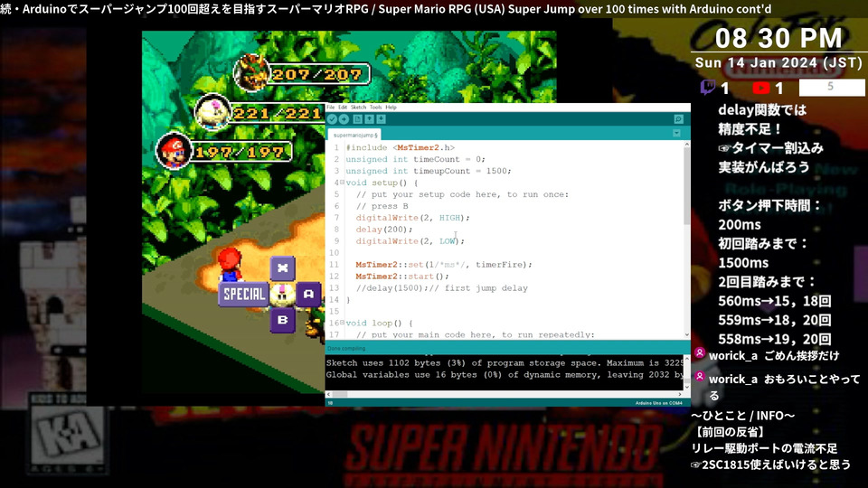Click 'MsTimer2::start();' on code line 12
This screenshot has width=868, height=488.
click(x=402, y=277)
